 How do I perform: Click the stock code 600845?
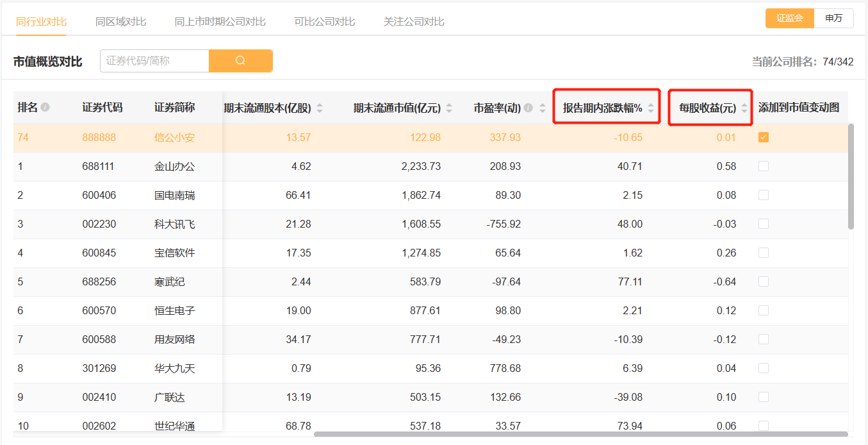[x=99, y=253]
